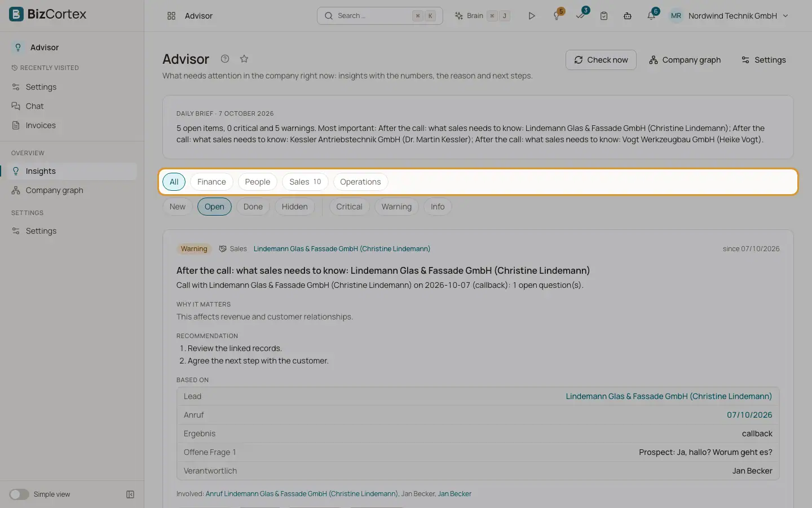Viewport: 812px width, 508px height.
Task: Open the 07/10/2026 Anruf link
Action: point(749,415)
